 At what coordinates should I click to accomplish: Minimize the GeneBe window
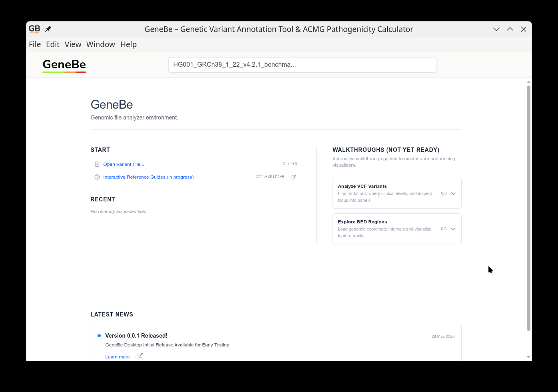click(x=496, y=29)
